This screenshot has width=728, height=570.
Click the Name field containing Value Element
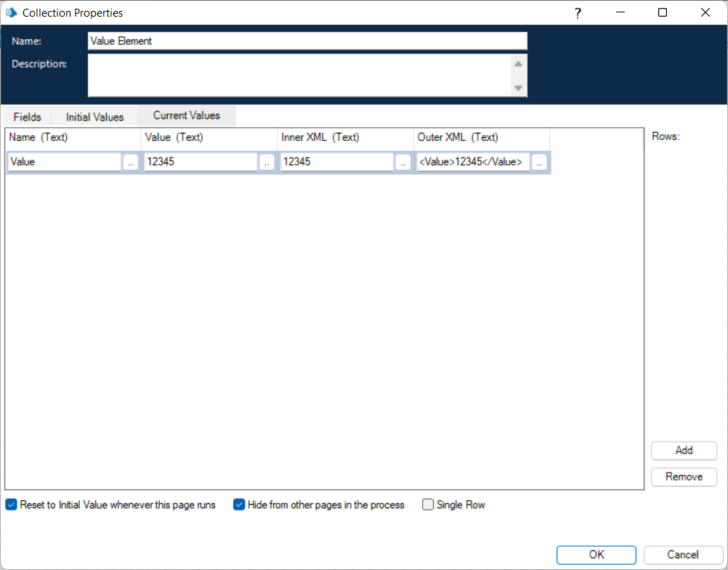(x=307, y=41)
